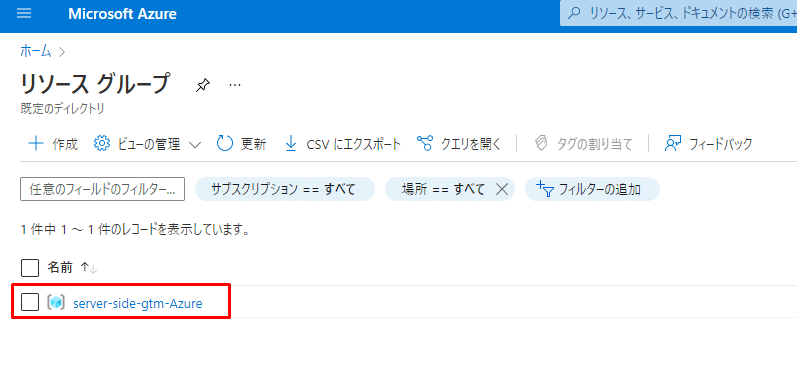Focus the resource search box
The height and width of the screenshot is (382, 797).
click(x=679, y=13)
